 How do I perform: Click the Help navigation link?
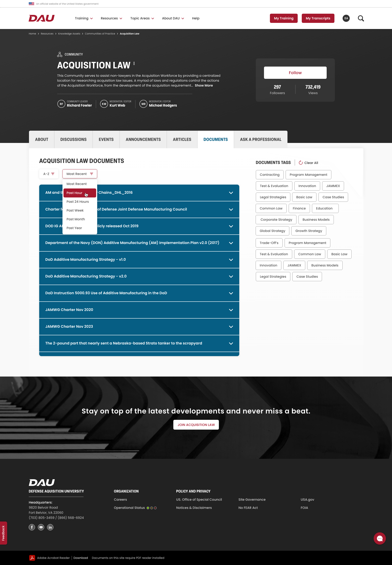click(196, 18)
